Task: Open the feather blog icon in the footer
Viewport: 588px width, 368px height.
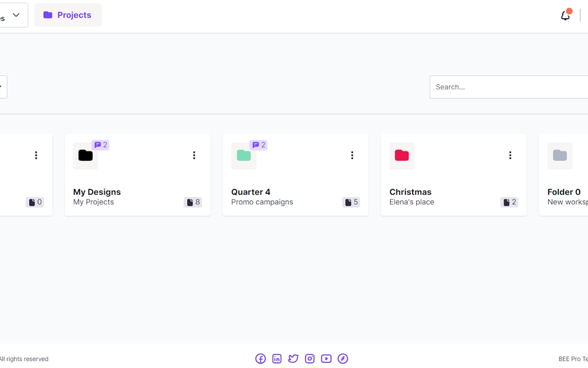Action: [343, 358]
